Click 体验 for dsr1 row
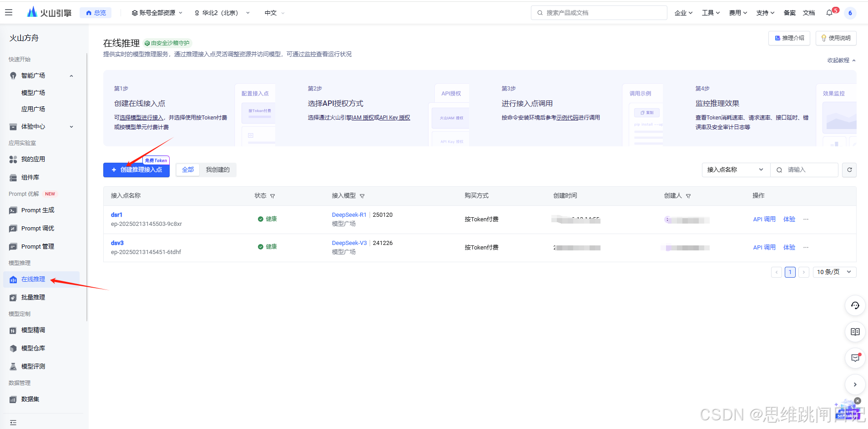The image size is (868, 429). point(789,219)
